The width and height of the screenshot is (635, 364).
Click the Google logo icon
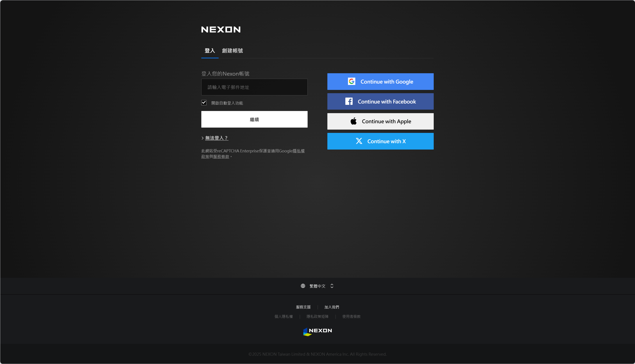pyautogui.click(x=351, y=82)
